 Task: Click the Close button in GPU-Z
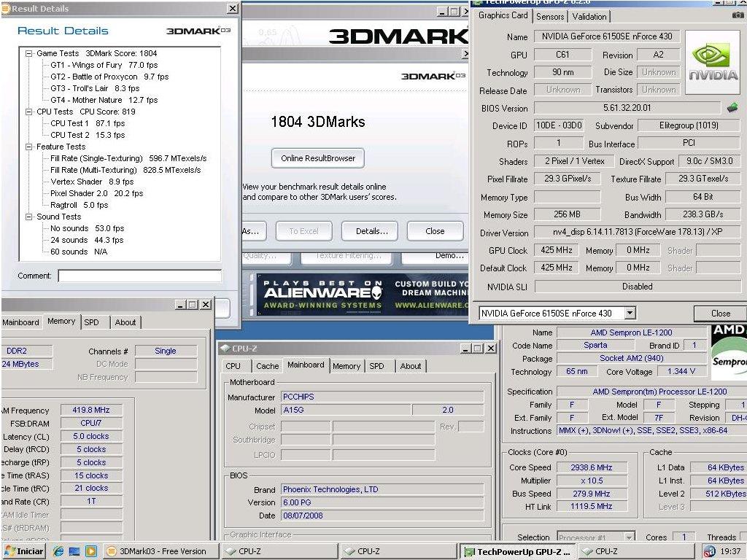click(720, 314)
